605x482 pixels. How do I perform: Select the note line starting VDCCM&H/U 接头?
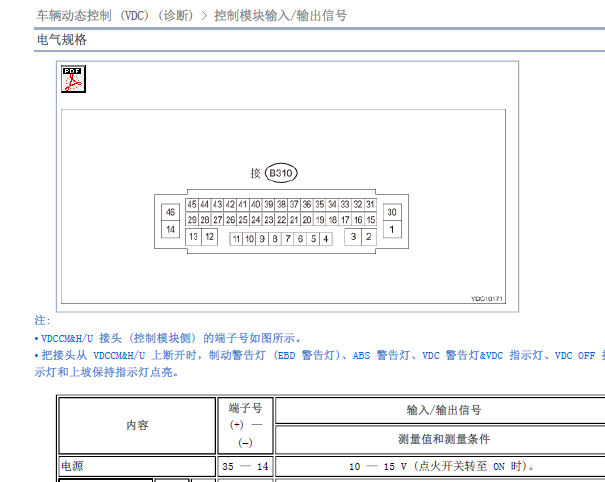pos(167,338)
